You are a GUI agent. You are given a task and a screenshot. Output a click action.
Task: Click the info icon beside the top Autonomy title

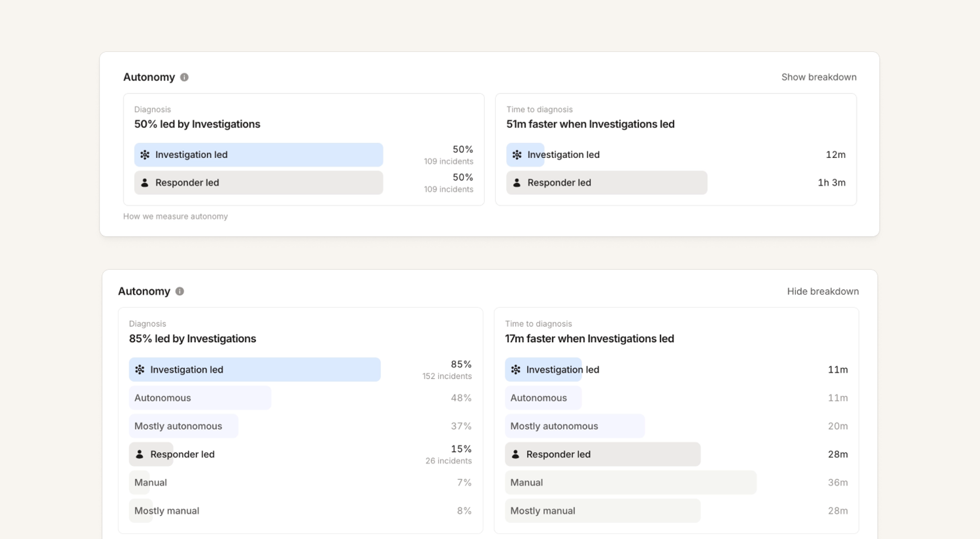[184, 77]
